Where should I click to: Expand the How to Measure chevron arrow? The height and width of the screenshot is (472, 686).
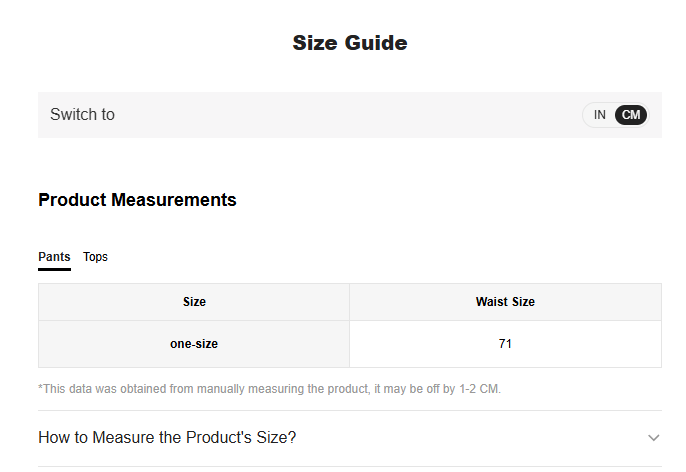[653, 438]
